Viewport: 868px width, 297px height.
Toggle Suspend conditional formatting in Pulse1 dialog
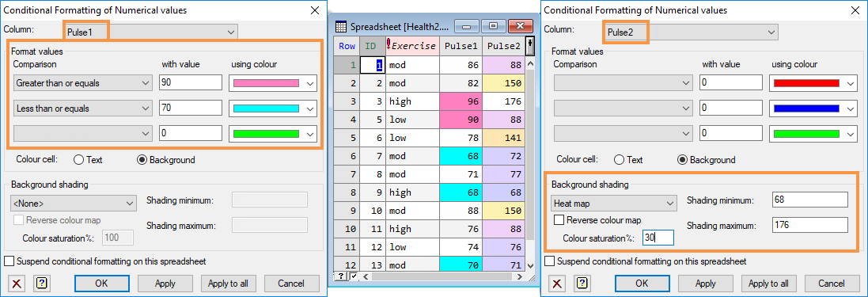tap(9, 261)
